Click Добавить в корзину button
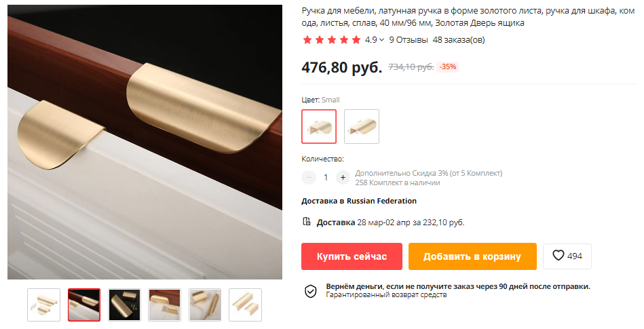 point(472,256)
